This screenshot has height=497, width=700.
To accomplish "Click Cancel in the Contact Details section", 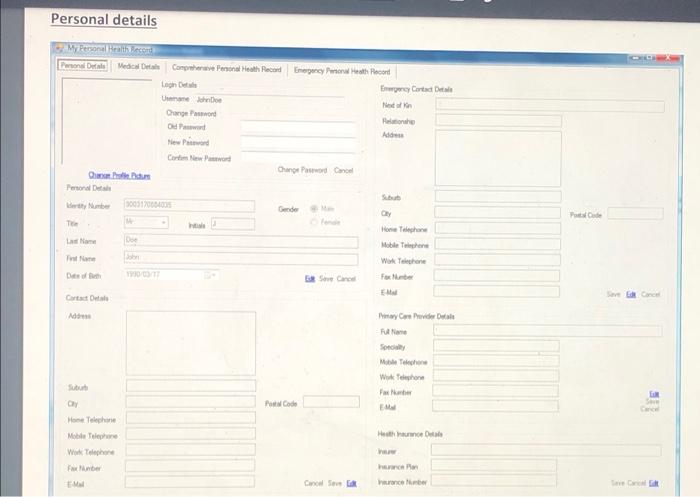I will (313, 483).
